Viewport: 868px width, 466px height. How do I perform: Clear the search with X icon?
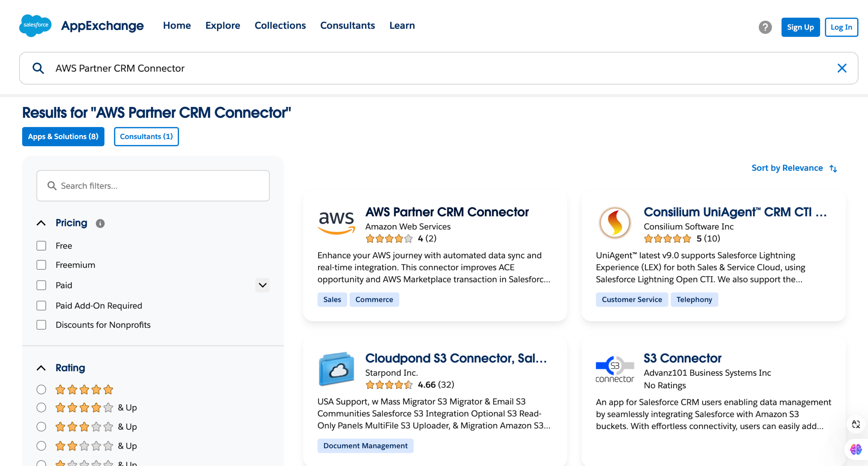pyautogui.click(x=842, y=68)
